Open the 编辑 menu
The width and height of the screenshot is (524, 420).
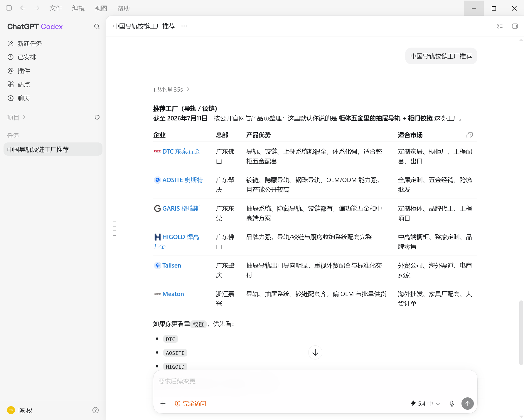(78, 9)
